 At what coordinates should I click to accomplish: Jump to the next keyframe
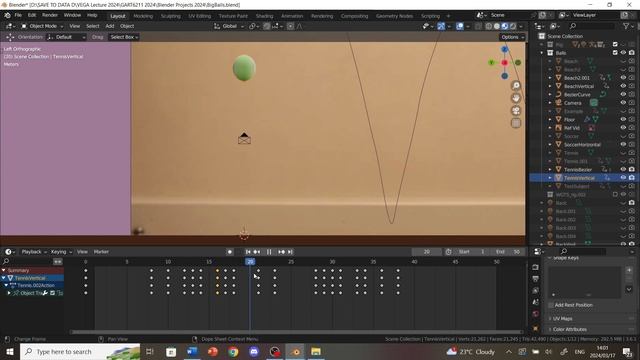tap(281, 252)
